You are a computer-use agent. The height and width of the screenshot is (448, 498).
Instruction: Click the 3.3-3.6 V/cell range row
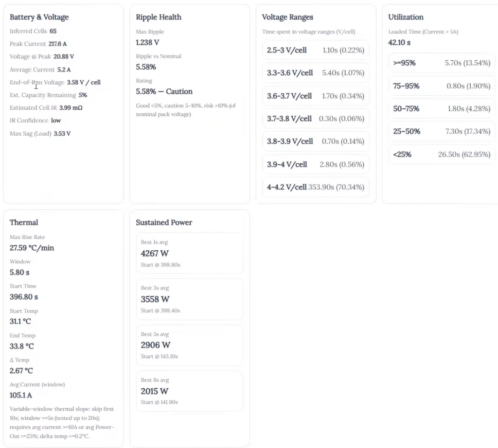pos(316,73)
